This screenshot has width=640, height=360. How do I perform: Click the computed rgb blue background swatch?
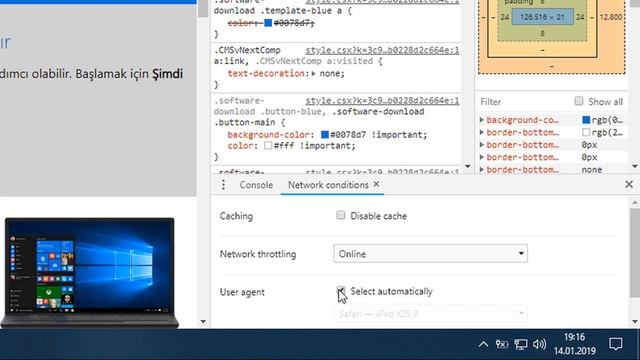coord(586,120)
